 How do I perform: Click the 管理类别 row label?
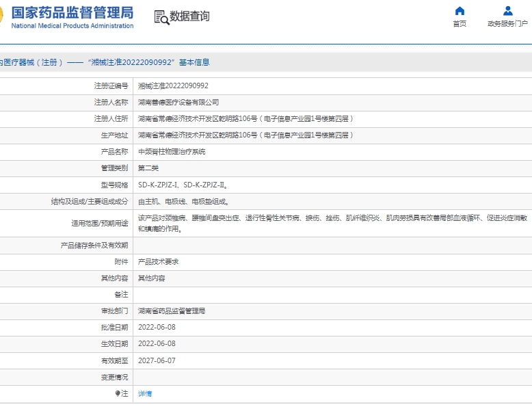(x=115, y=168)
